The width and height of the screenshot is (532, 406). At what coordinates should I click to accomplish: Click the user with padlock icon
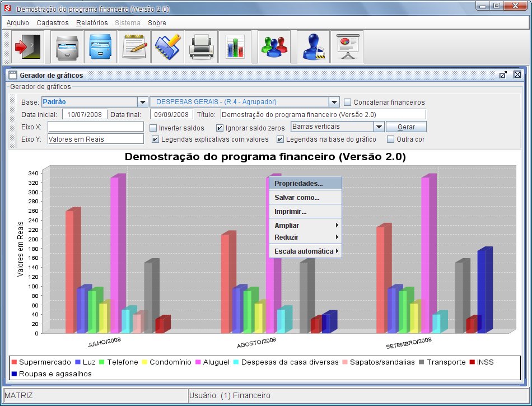(313, 47)
